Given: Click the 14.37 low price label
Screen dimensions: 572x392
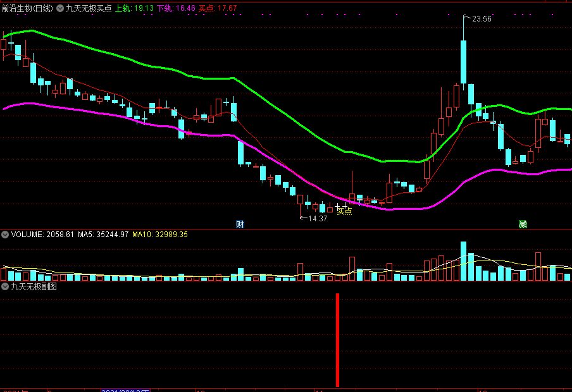Looking at the screenshot, I should coord(318,219).
